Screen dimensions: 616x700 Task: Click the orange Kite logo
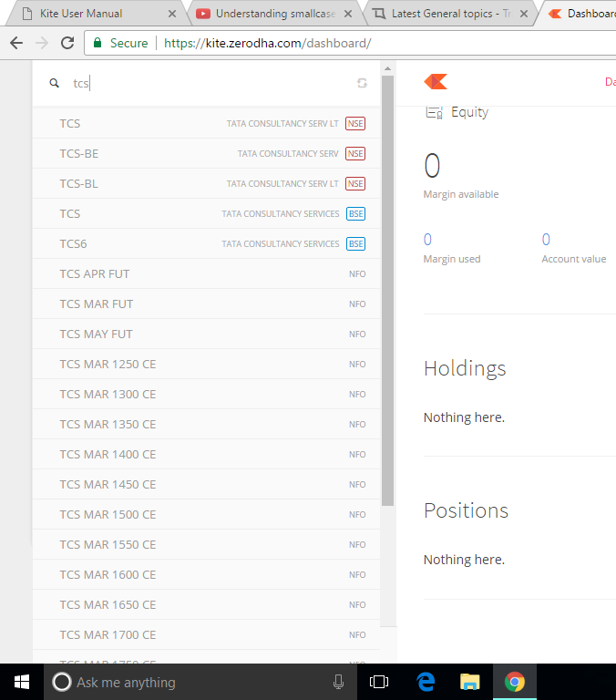pos(436,82)
